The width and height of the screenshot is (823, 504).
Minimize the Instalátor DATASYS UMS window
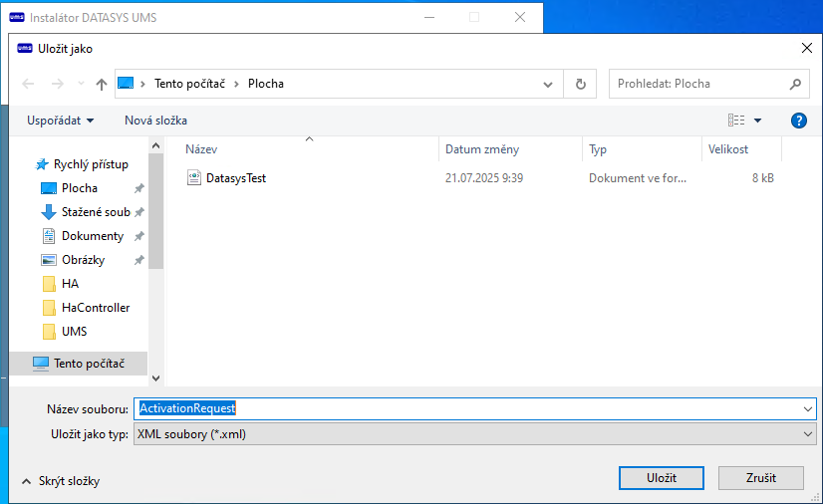coord(429,17)
